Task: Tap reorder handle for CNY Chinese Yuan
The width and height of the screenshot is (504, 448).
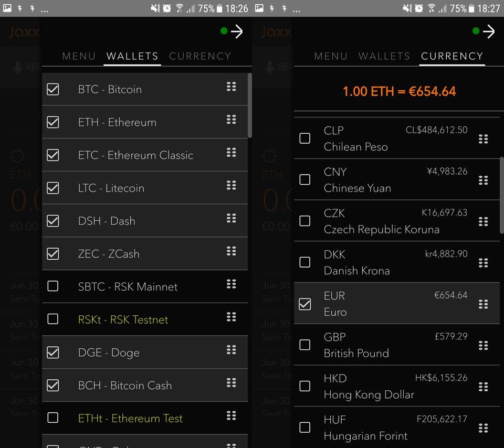Action: point(484,180)
